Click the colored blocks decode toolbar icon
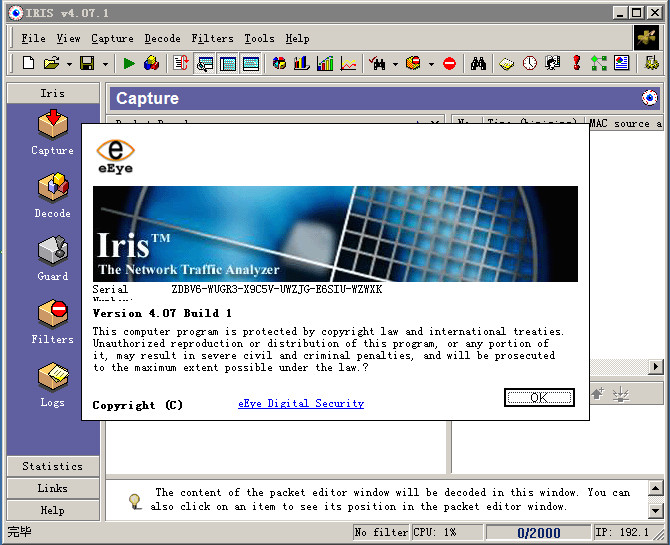The image size is (670, 545). coord(151,63)
